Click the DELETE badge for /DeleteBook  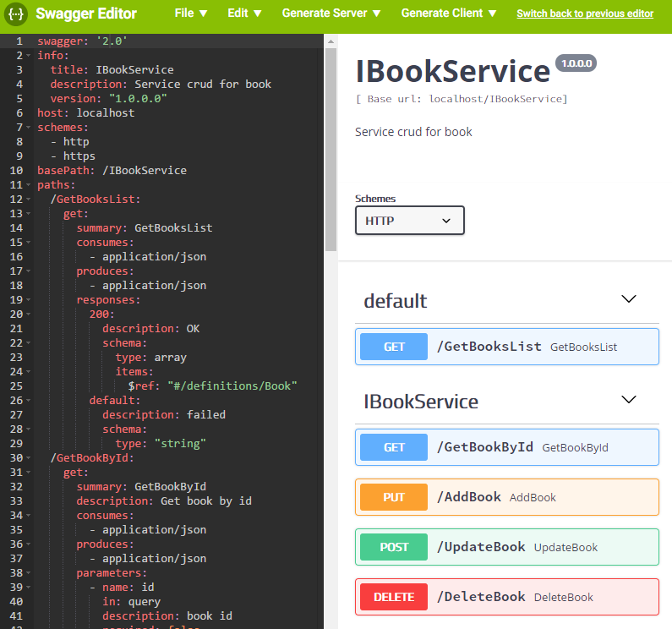pyautogui.click(x=394, y=596)
